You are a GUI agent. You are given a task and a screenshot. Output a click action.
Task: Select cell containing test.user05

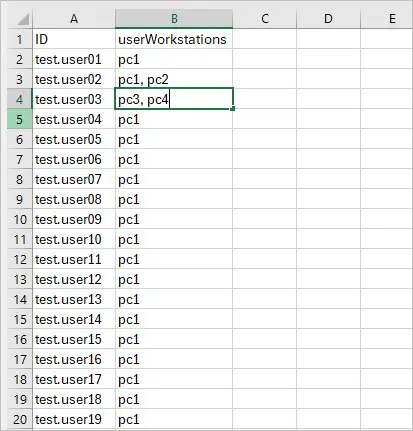point(74,139)
